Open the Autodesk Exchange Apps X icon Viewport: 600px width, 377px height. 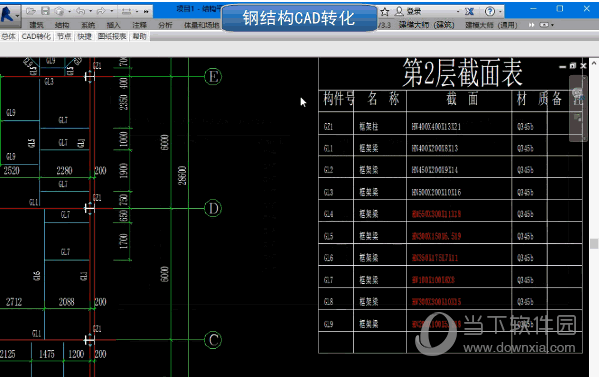470,12
